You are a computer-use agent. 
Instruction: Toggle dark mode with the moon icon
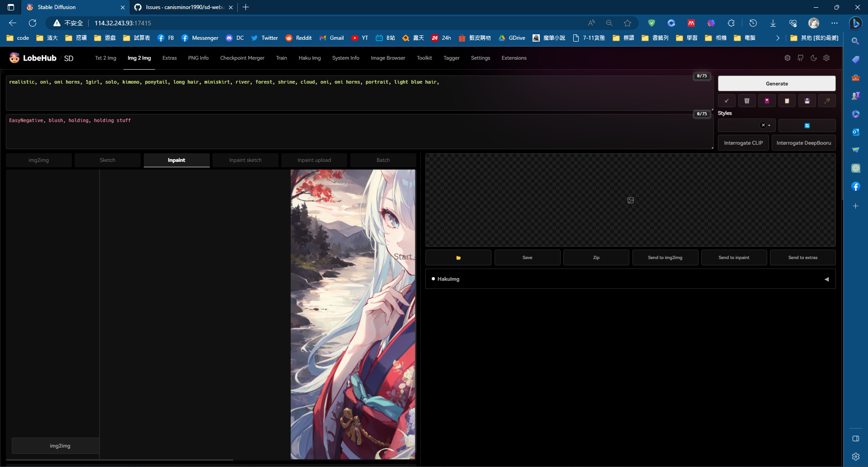pos(814,58)
